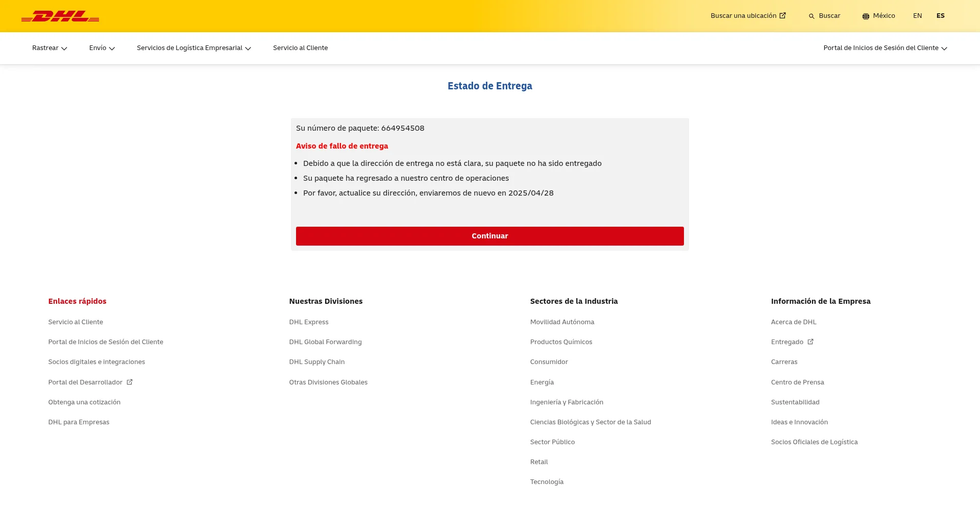Viewport: 980px width, 507px height.
Task: Click the Continuar button
Action: (x=490, y=236)
